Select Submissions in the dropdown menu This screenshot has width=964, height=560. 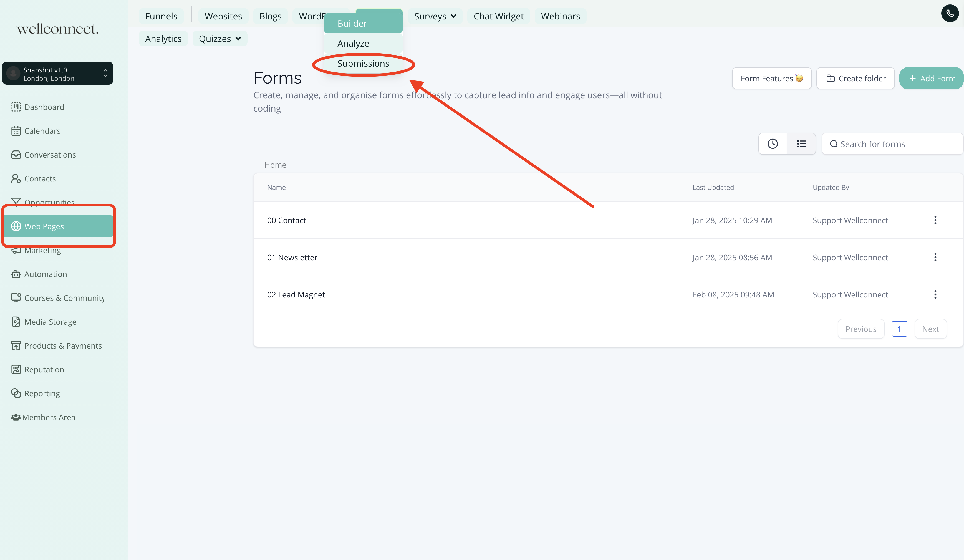pyautogui.click(x=363, y=64)
